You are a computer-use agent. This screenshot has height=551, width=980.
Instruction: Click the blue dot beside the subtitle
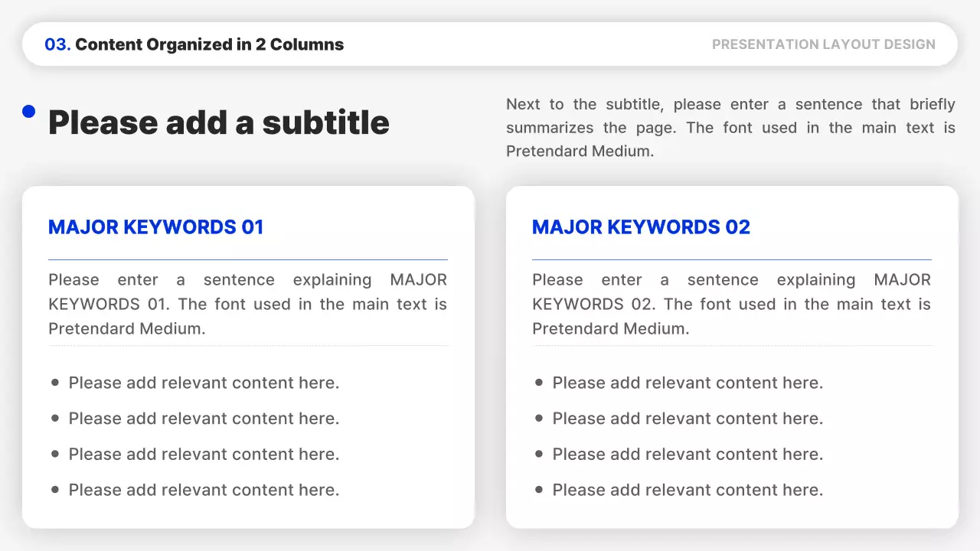point(29,112)
